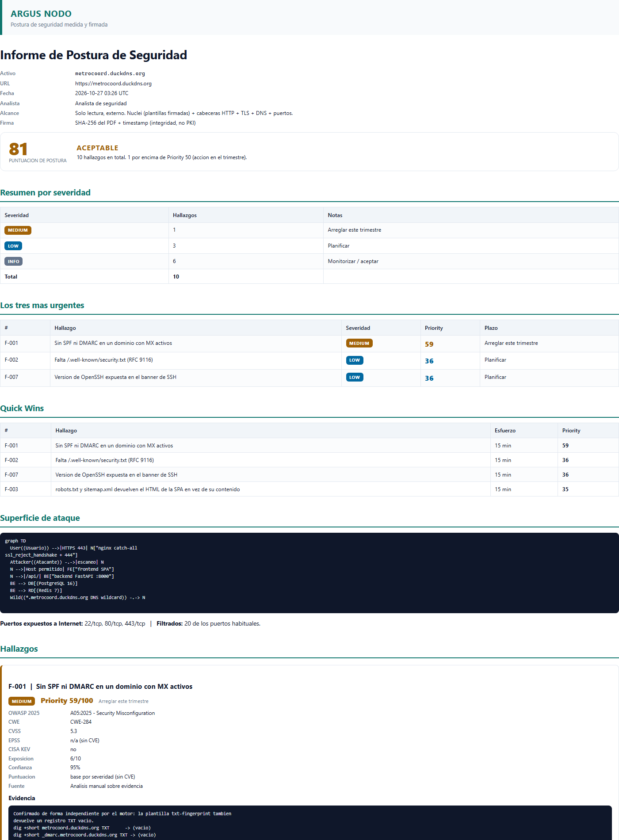Click the 'Evidencia' subheading
Screen dimensions: 619x840
(x=22, y=798)
